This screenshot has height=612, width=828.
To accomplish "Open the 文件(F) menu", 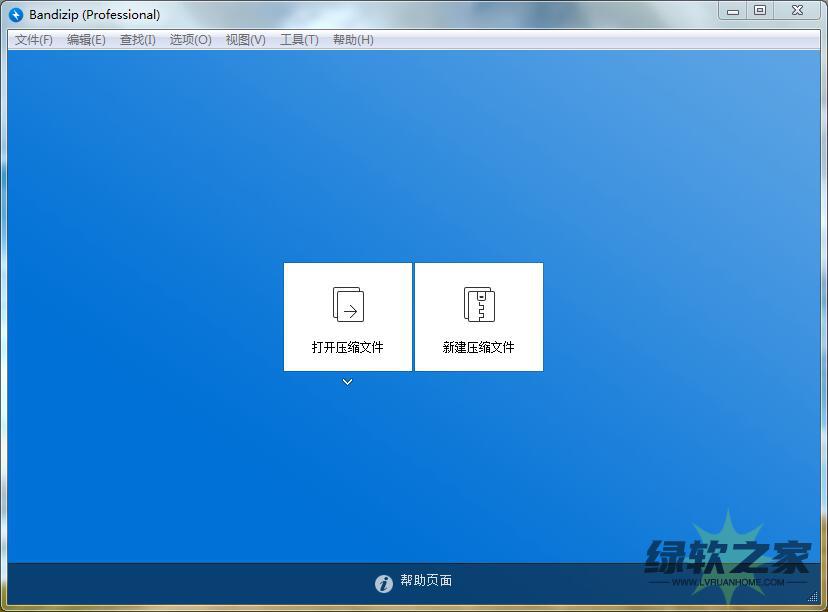I will pos(34,40).
